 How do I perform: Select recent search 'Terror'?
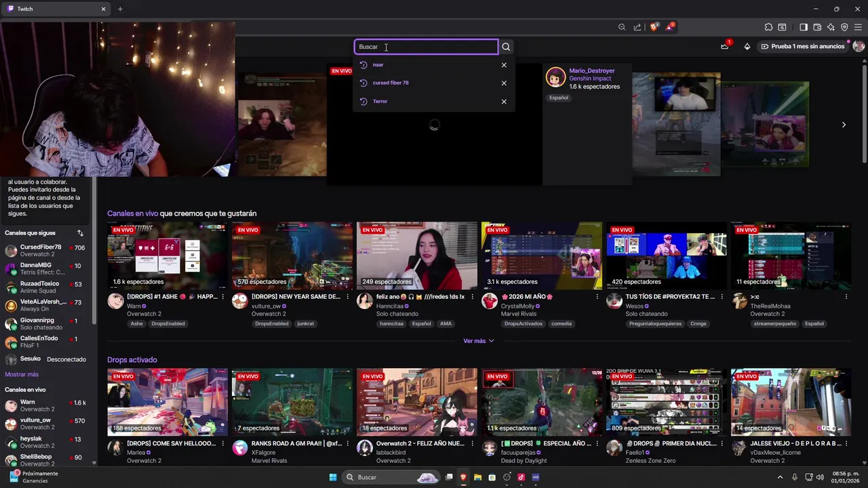coord(380,101)
